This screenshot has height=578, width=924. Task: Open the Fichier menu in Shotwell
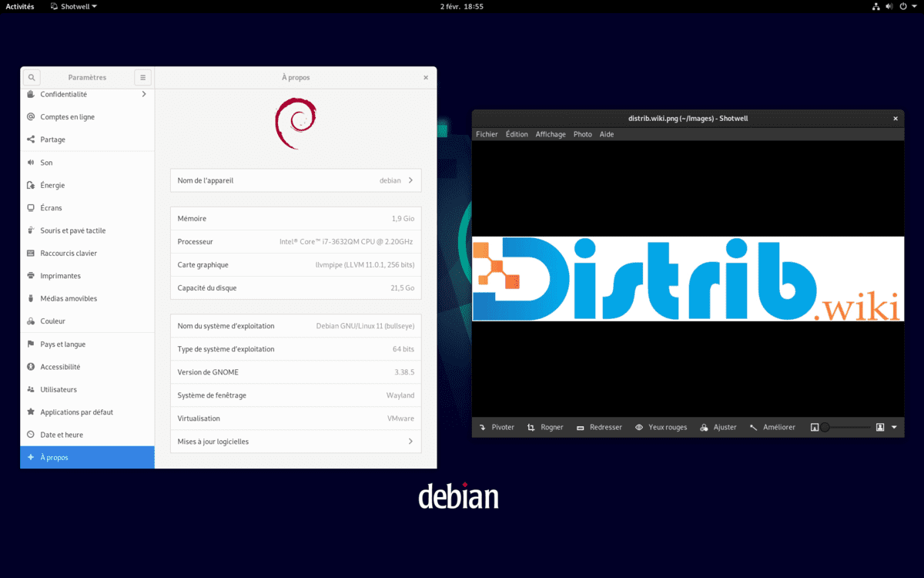(487, 134)
